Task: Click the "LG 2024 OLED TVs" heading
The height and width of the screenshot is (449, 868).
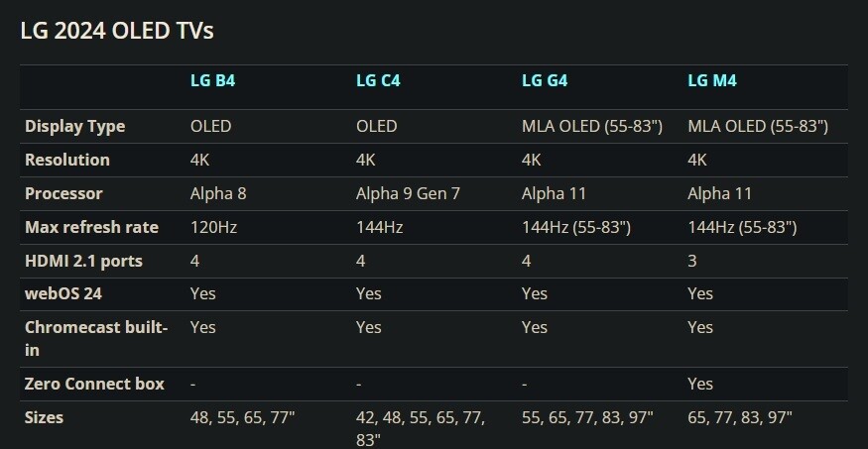Action: coord(117,31)
